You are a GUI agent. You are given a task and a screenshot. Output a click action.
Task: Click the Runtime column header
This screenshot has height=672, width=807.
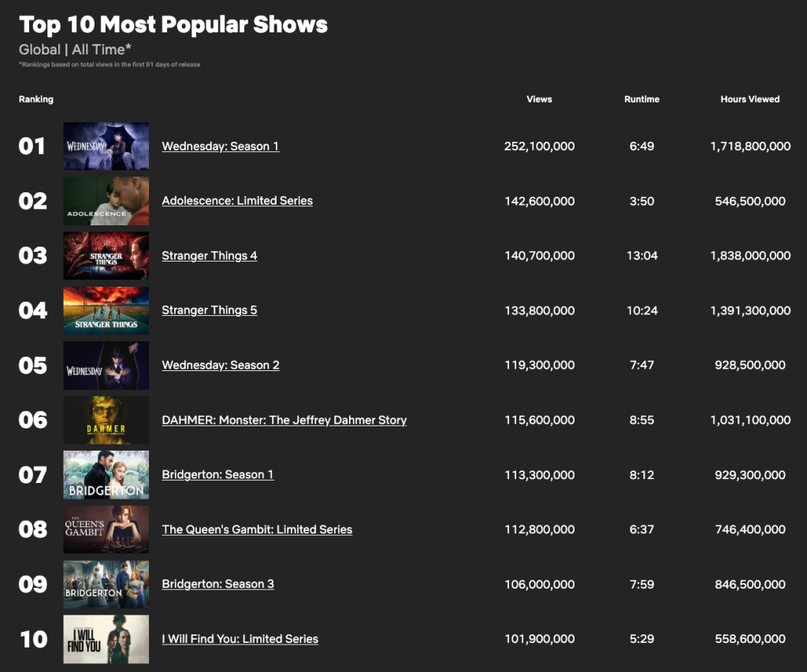pos(642,99)
